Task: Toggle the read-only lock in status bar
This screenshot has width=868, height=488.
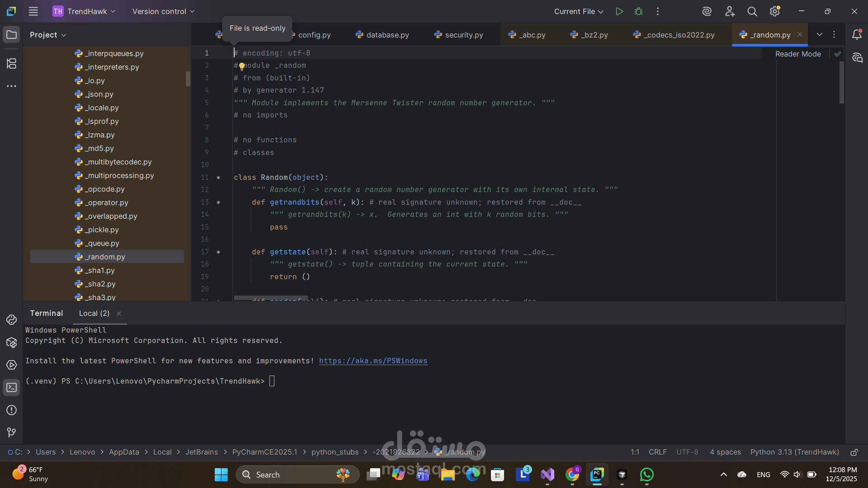Action: [x=854, y=452]
